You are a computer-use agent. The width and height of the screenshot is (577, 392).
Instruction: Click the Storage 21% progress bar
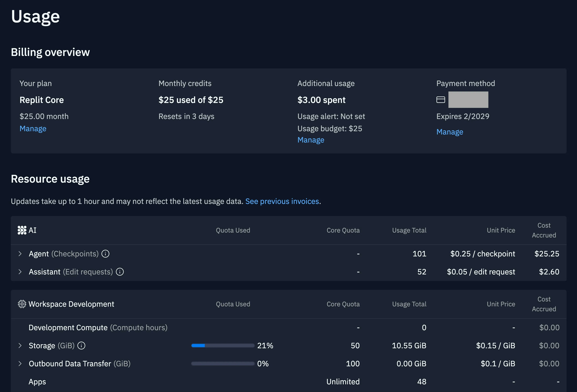pyautogui.click(x=223, y=345)
